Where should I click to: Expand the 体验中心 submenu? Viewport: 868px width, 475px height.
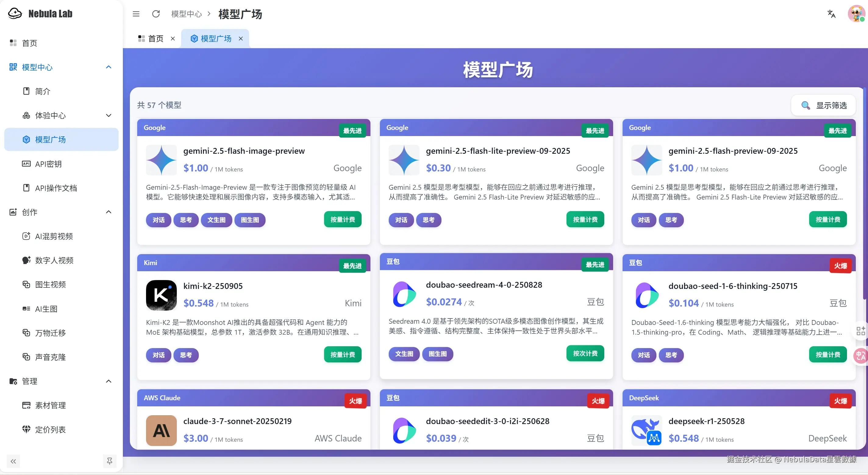109,115
